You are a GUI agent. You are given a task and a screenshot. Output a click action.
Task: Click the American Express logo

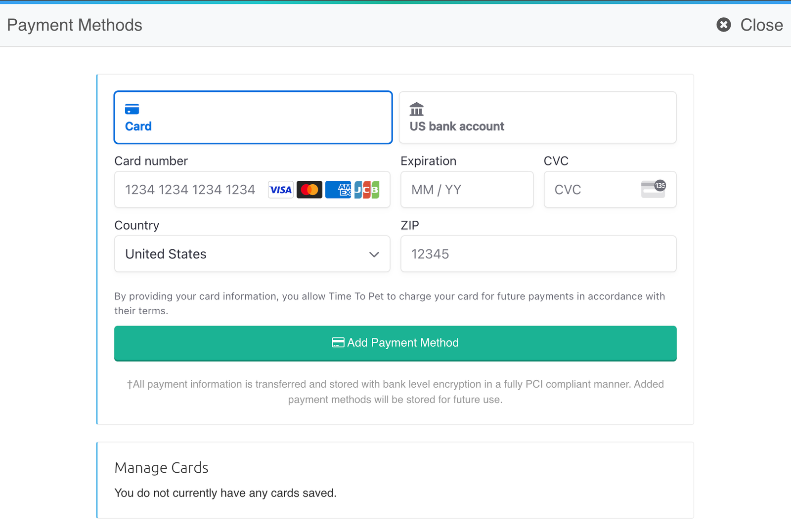click(x=338, y=190)
